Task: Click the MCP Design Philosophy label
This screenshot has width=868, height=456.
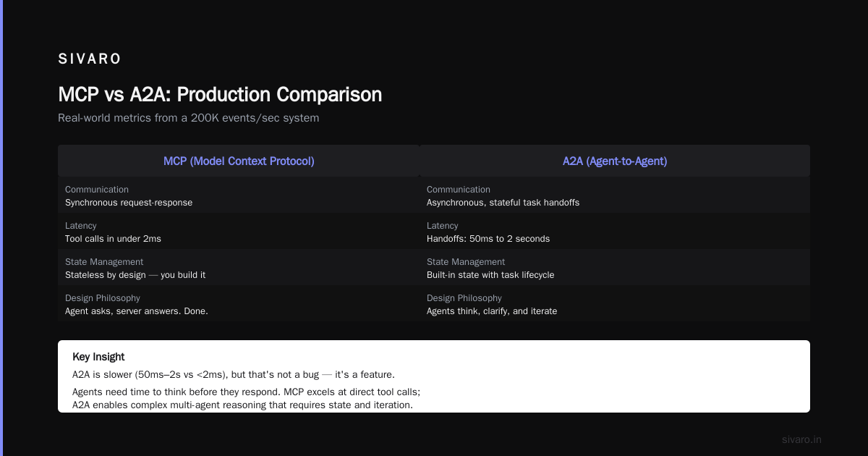Action: 103,298
